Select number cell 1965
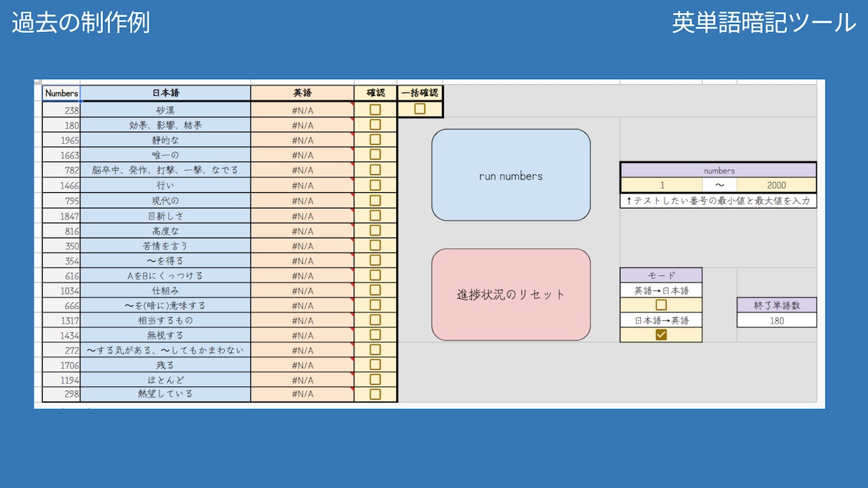Viewport: 868px width, 488px height. (61, 140)
